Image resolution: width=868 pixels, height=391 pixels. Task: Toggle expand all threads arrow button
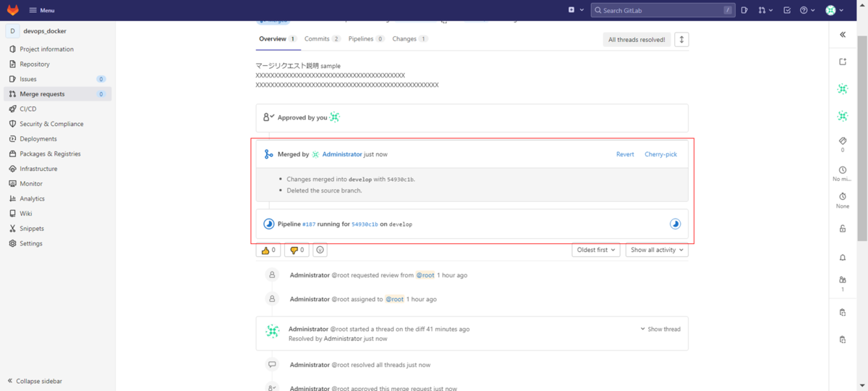point(681,40)
